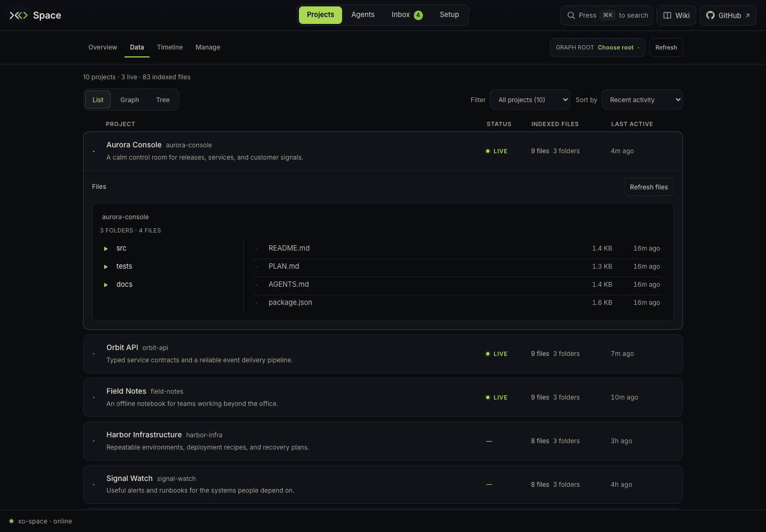Open the GitHub octocat icon
Viewport: 766px width, 532px height.
710,15
